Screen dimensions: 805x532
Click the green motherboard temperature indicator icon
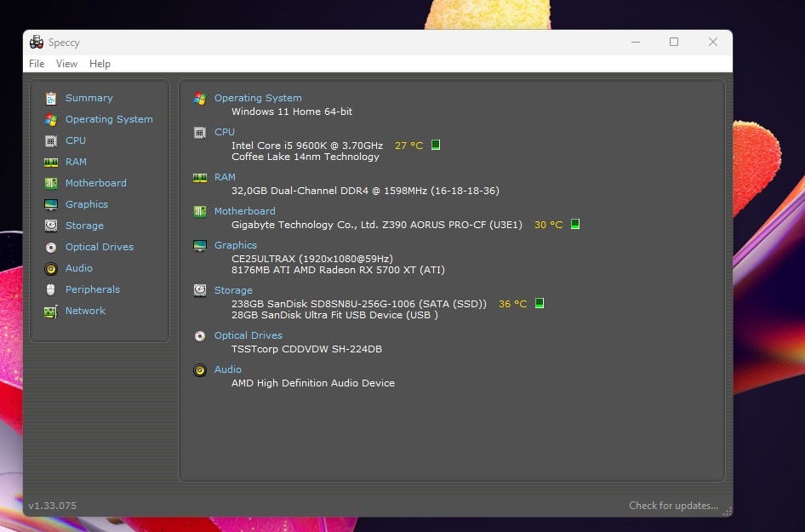(575, 224)
